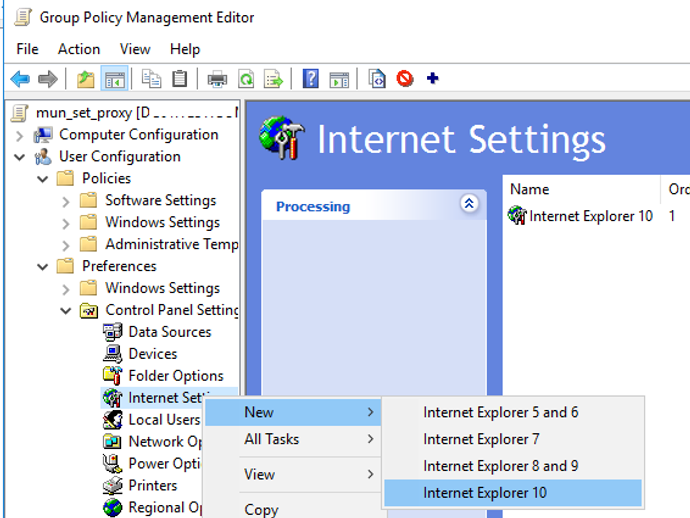Click the Group Policy Management Editor title icon
The image size is (690, 518).
coord(23,18)
